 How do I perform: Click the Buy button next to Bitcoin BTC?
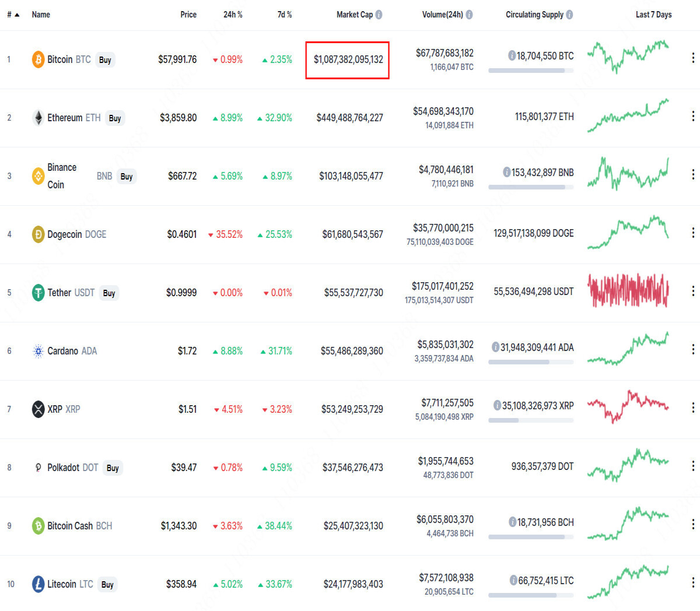tap(105, 60)
